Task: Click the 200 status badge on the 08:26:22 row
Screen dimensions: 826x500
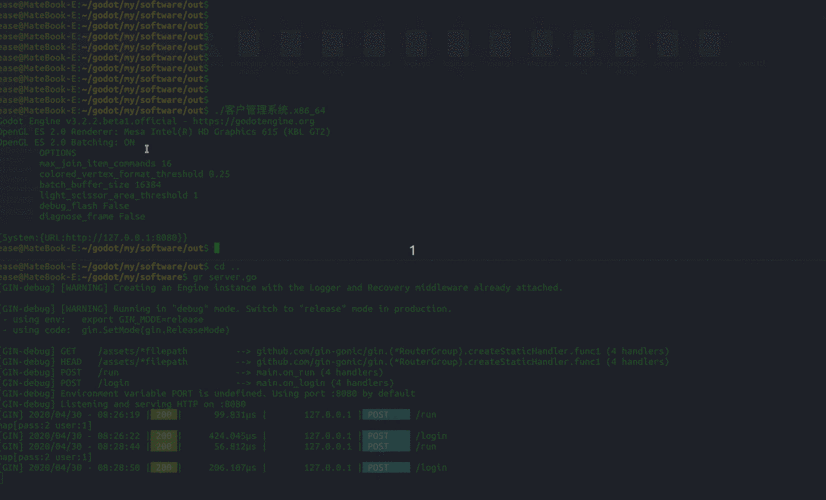Action: click(164, 436)
